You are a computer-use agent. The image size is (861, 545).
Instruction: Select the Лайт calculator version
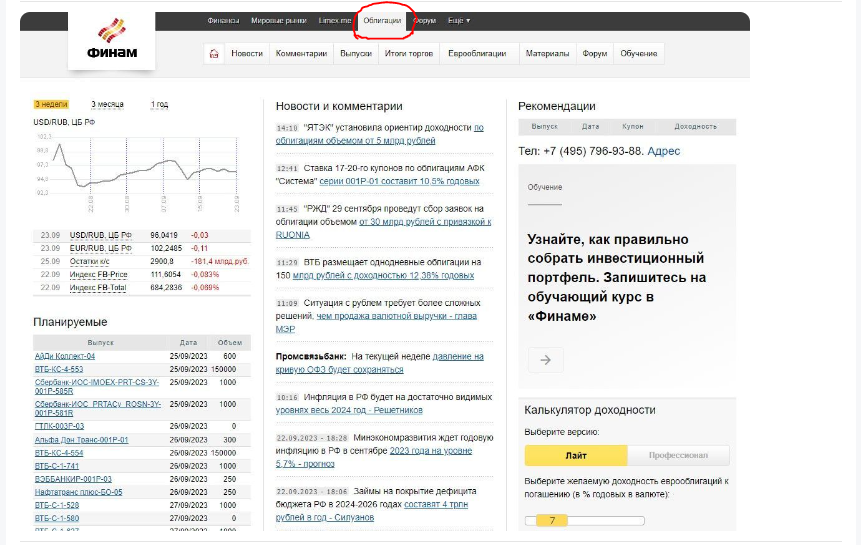pos(575,455)
